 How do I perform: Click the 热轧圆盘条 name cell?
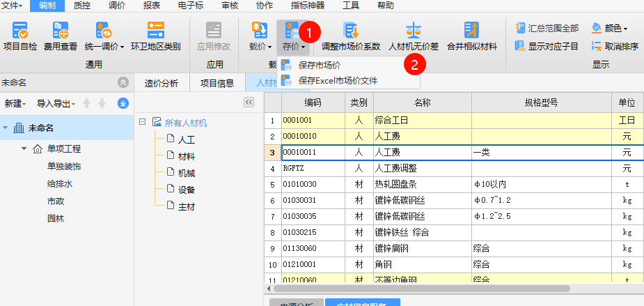(x=422, y=184)
